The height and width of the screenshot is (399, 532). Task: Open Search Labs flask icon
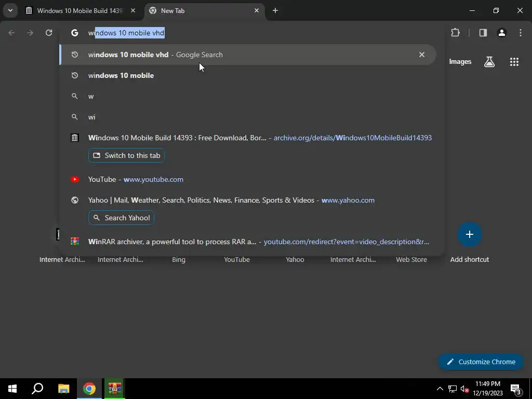pyautogui.click(x=489, y=62)
